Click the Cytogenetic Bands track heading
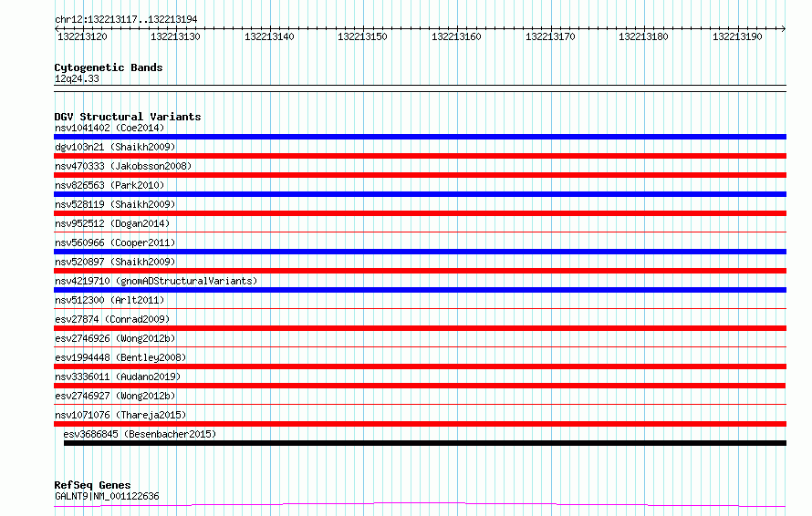 pyautogui.click(x=109, y=67)
